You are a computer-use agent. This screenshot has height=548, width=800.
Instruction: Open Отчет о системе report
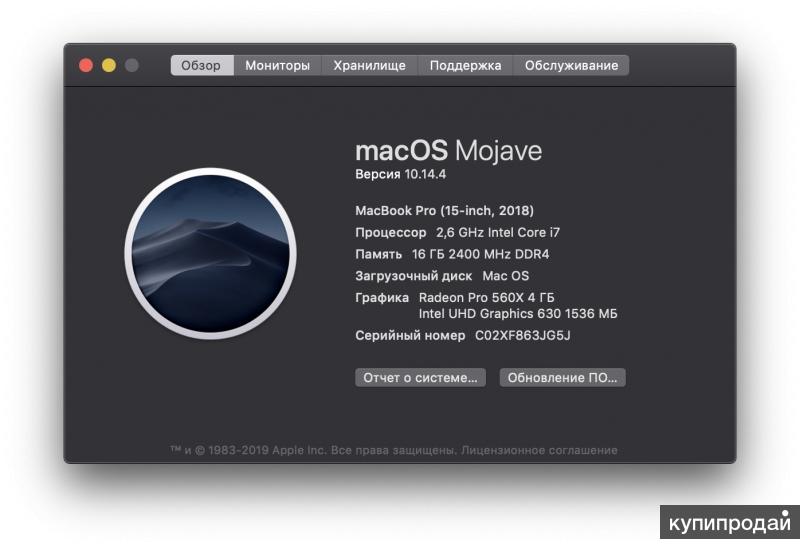click(420, 378)
